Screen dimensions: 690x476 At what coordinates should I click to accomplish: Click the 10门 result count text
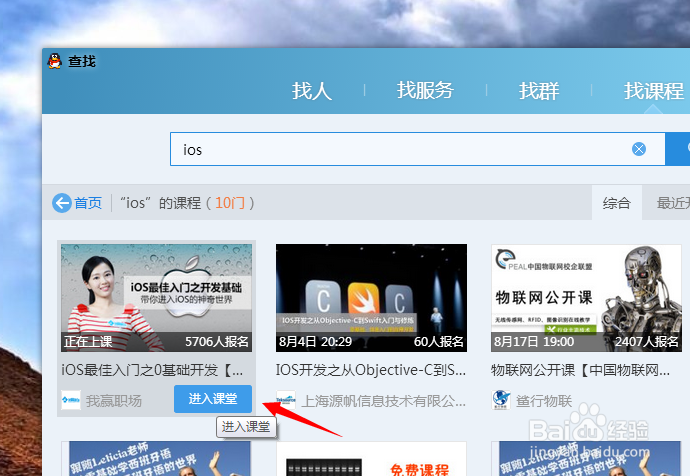coord(230,203)
